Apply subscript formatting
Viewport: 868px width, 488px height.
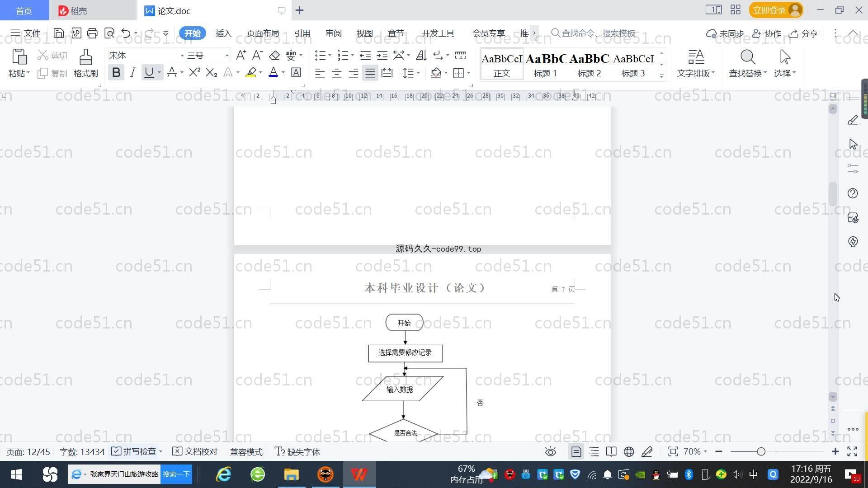(x=211, y=72)
